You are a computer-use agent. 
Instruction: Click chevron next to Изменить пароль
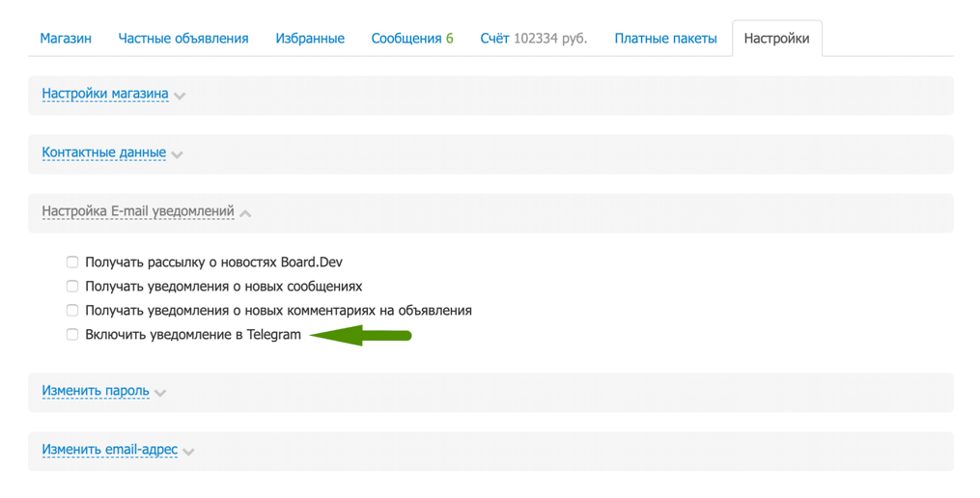tap(160, 393)
